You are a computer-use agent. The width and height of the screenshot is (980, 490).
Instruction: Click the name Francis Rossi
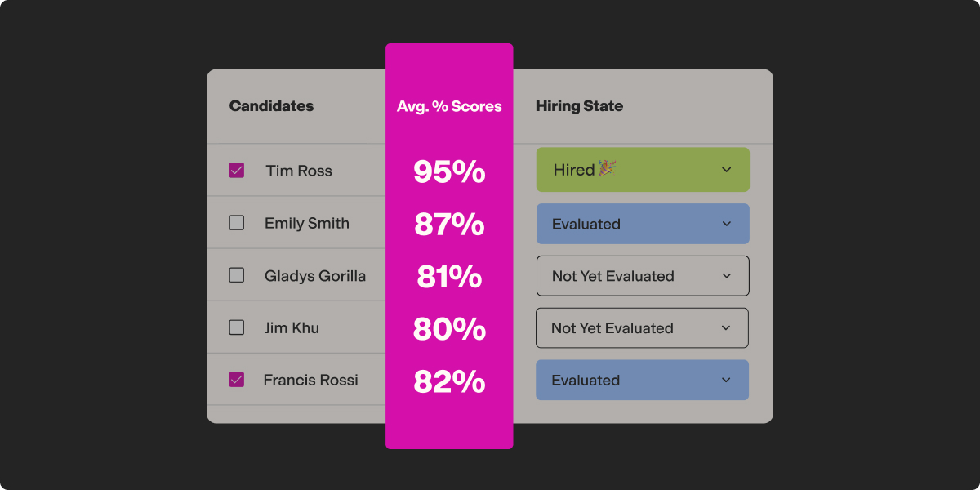pyautogui.click(x=310, y=380)
